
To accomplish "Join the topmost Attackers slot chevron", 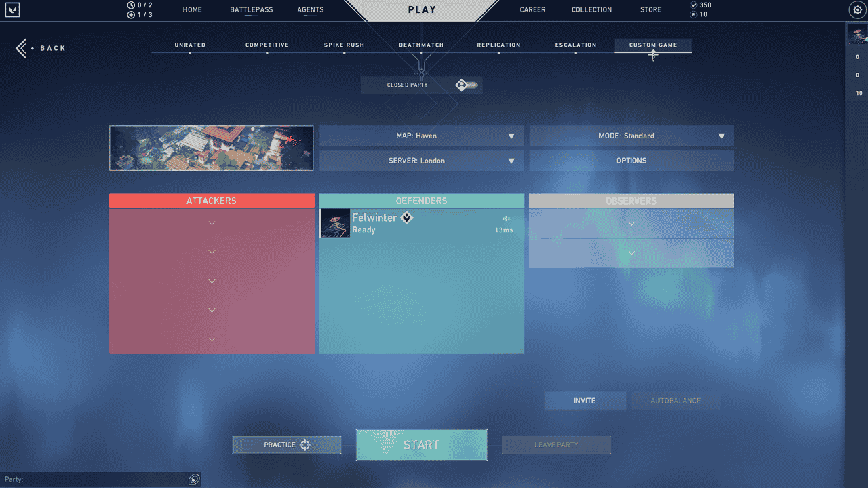I will coord(212,223).
